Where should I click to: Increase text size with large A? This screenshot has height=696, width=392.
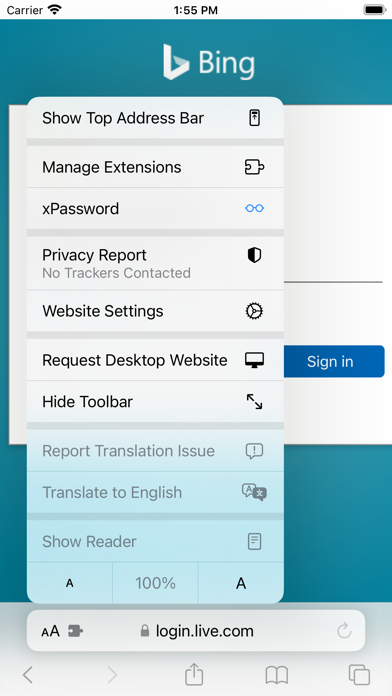[x=241, y=583]
